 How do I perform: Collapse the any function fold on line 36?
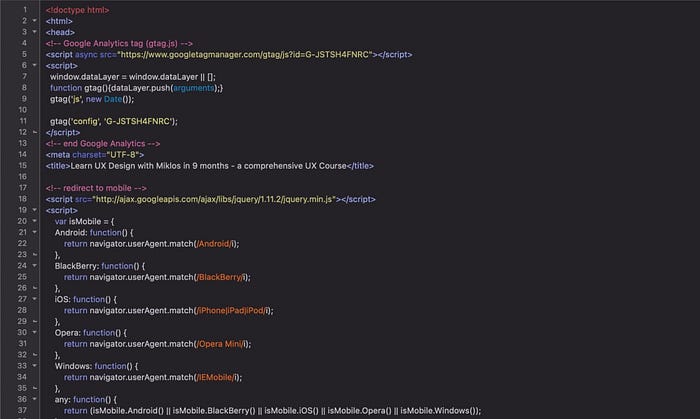[x=34, y=399]
